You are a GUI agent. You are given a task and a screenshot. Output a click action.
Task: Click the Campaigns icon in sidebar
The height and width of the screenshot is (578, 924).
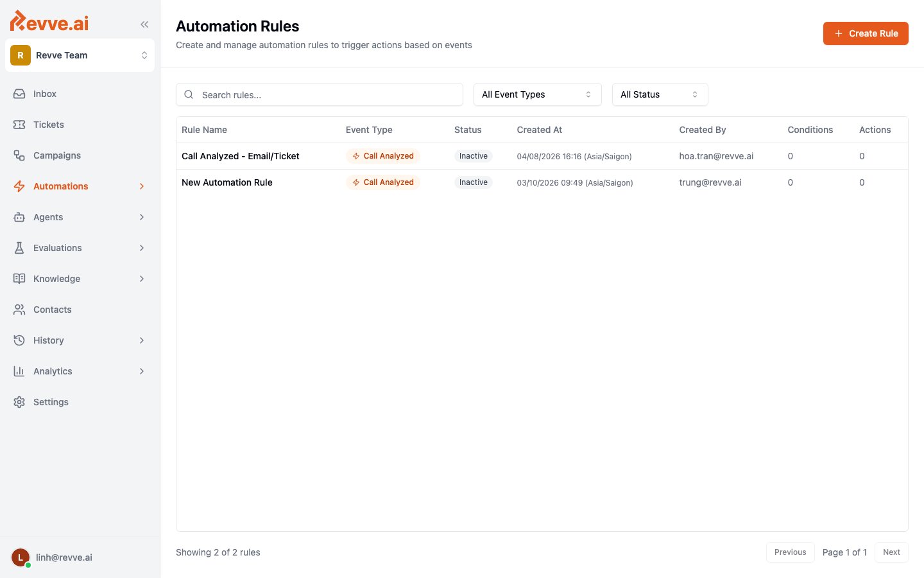pos(19,155)
